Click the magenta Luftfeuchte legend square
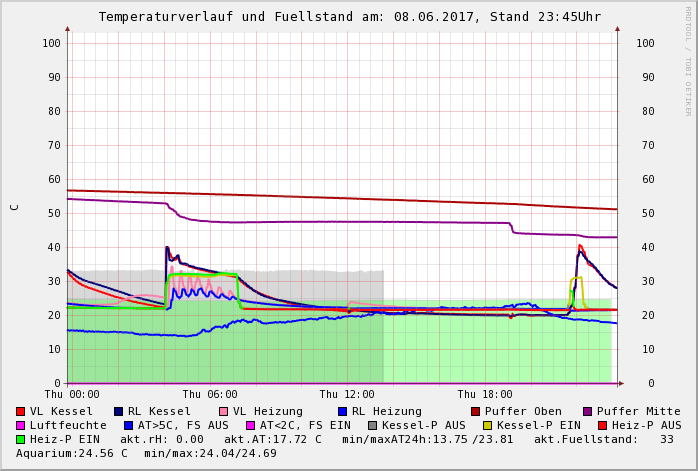 coord(21,425)
